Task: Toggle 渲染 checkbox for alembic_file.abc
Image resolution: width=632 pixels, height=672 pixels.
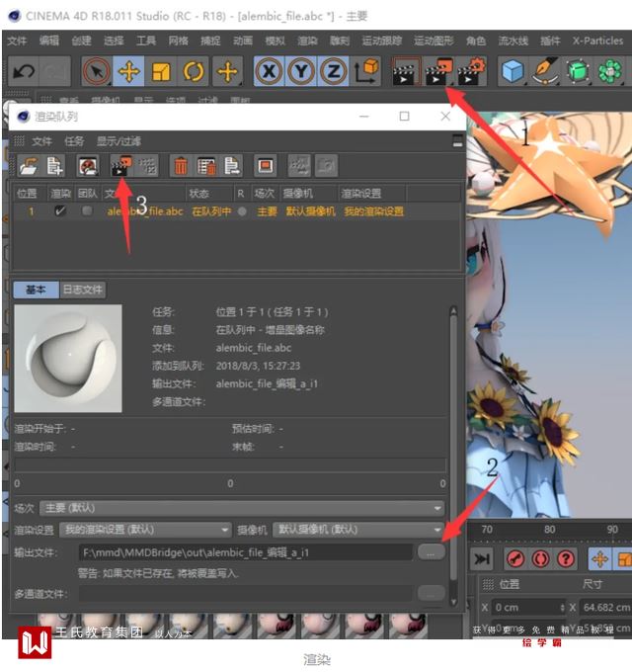Action: coord(60,210)
